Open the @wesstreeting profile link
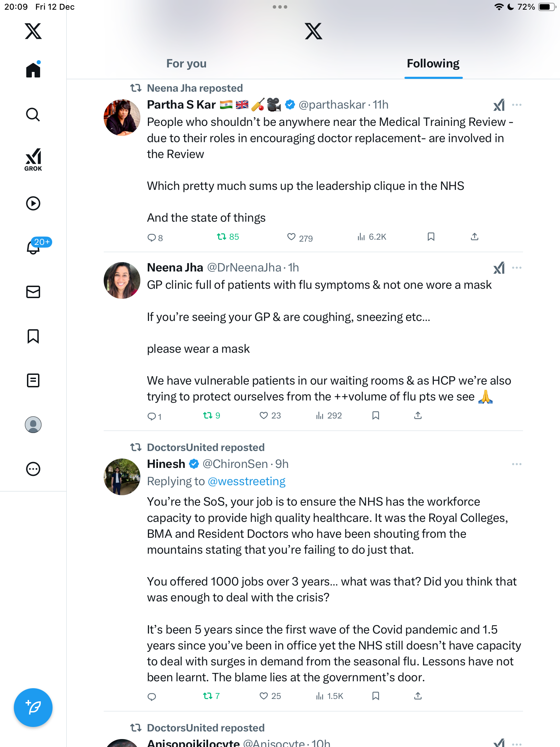 pos(246,481)
